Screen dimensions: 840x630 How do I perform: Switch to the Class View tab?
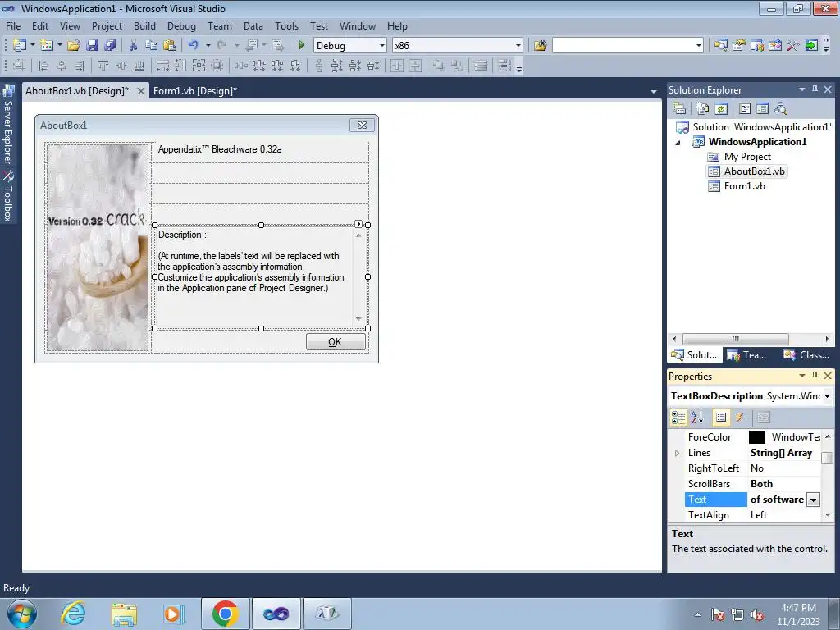coord(806,355)
